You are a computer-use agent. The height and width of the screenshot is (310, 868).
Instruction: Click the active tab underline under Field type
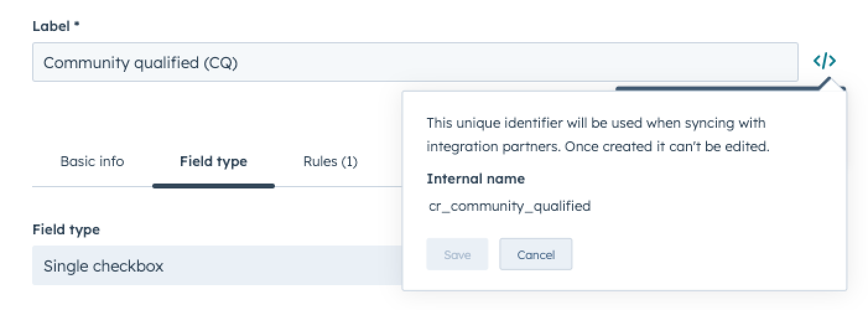tap(214, 185)
